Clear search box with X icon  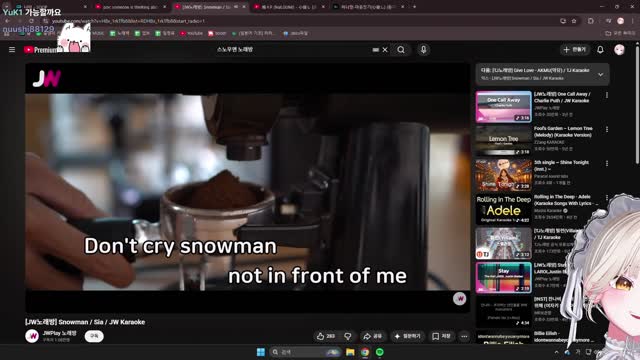click(385, 50)
